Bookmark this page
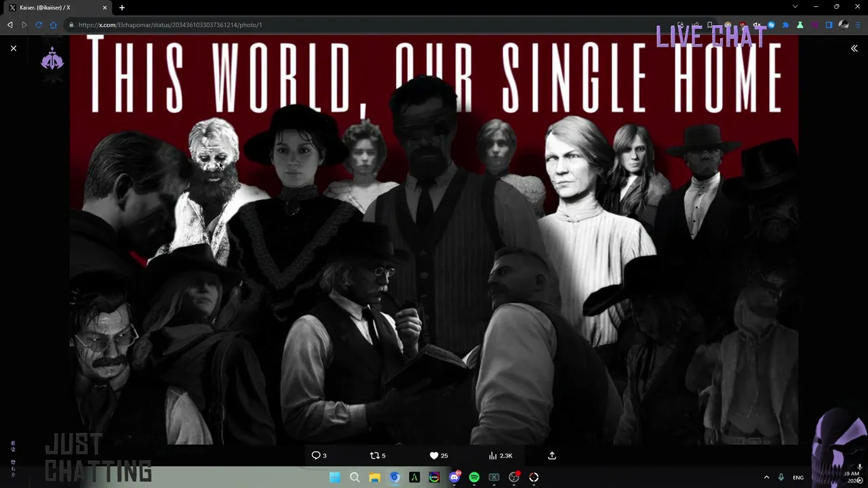 coord(710,25)
